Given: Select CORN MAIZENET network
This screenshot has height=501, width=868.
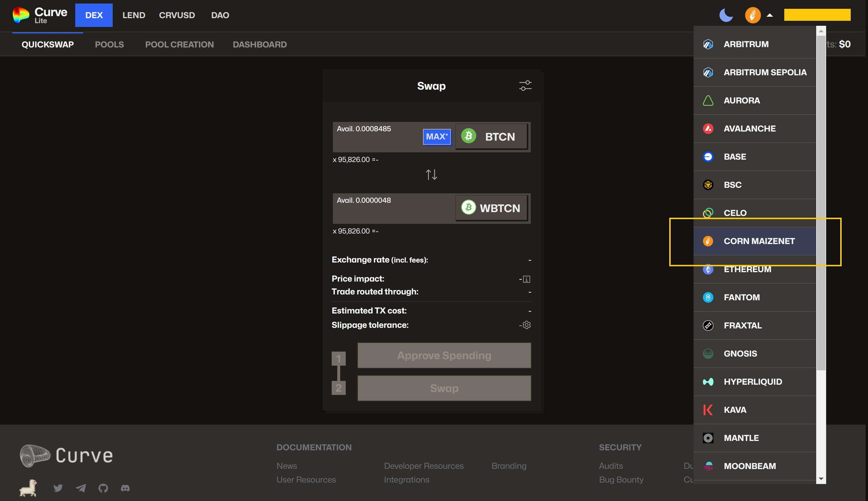Looking at the screenshot, I should coord(754,241).
